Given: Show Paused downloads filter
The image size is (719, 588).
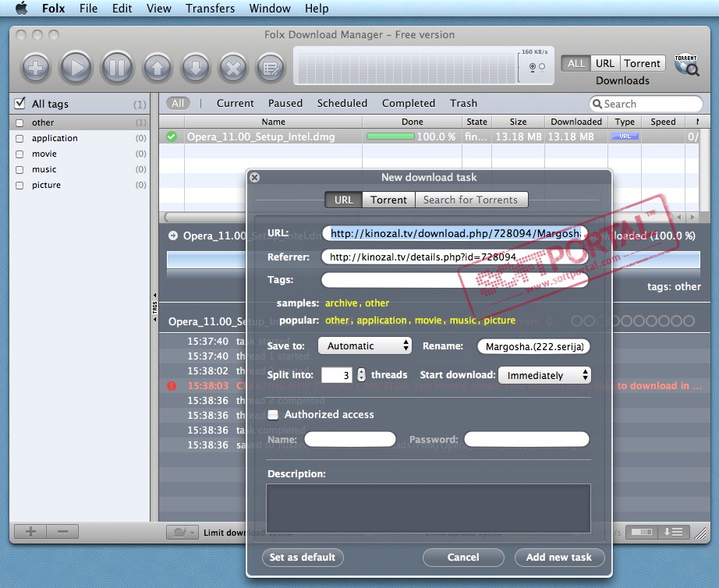Looking at the screenshot, I should 285,103.
